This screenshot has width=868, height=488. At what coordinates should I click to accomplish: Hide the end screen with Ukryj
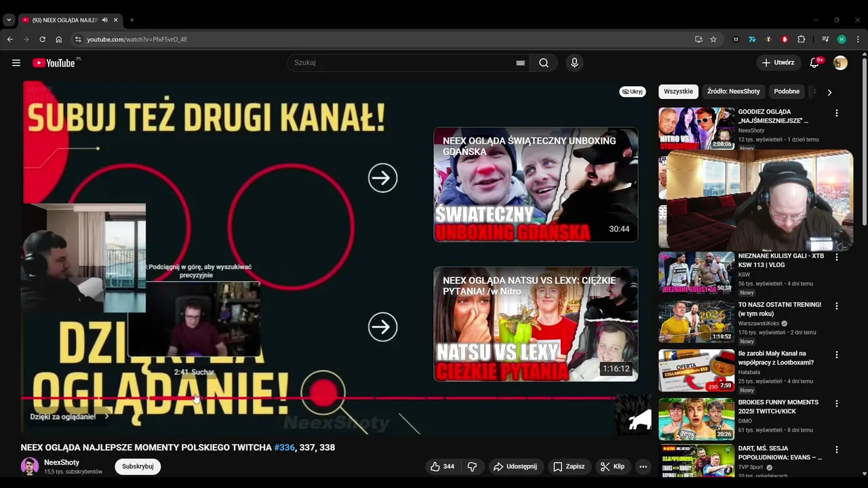(632, 91)
